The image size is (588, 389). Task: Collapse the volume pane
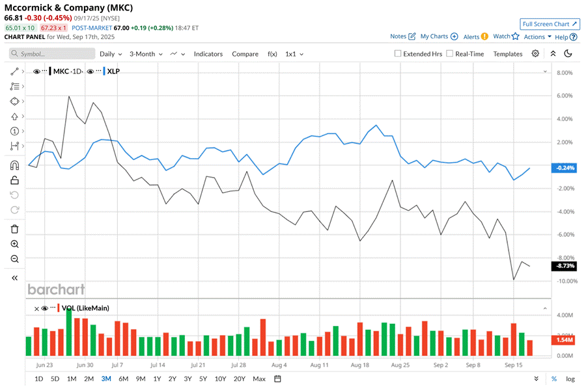(545, 308)
